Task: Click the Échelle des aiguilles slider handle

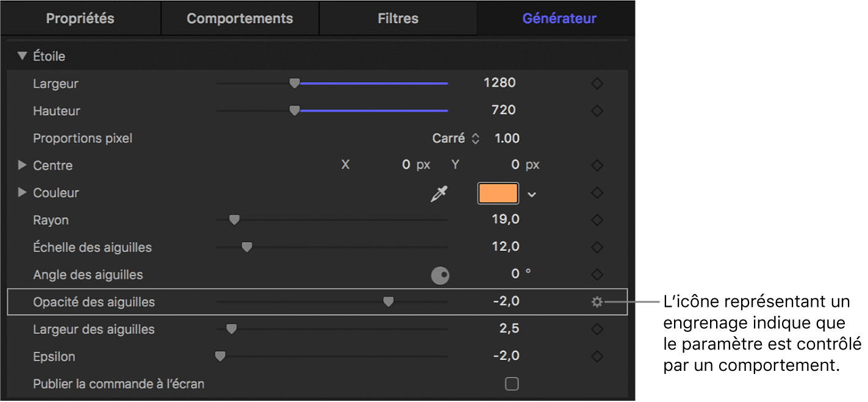Action: pos(246,247)
